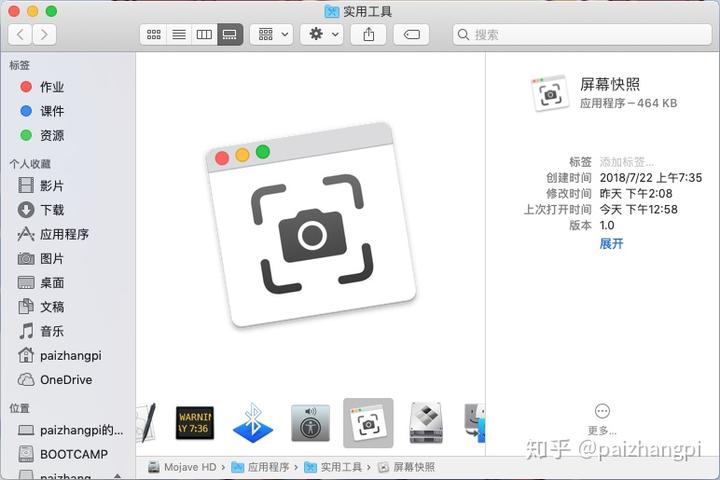Expand details via 展开 link
The image size is (720, 480).
pos(611,243)
